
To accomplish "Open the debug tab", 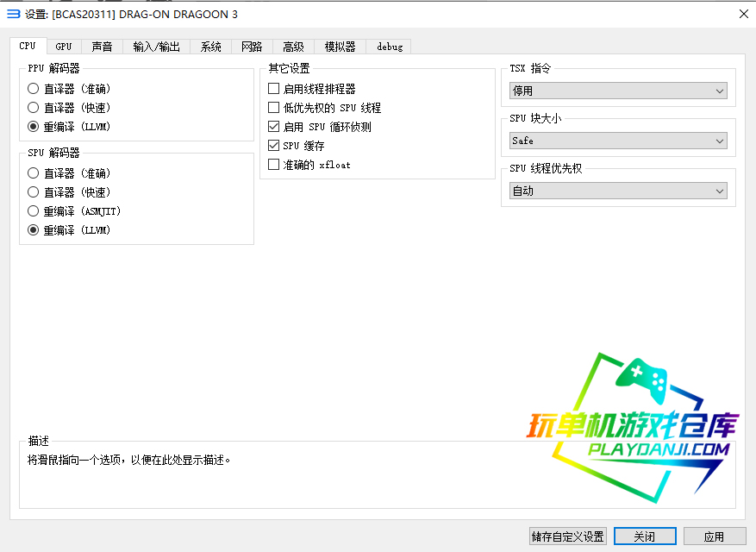I will (x=389, y=47).
